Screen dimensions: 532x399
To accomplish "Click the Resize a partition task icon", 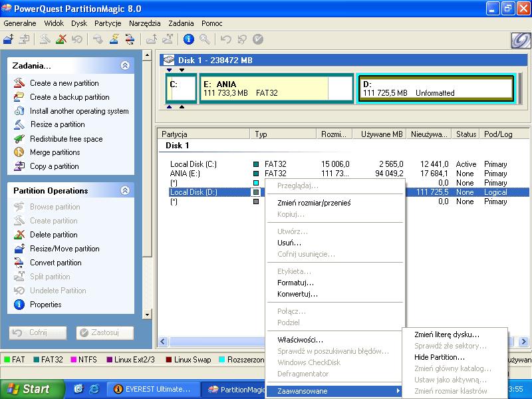I will 19,124.
